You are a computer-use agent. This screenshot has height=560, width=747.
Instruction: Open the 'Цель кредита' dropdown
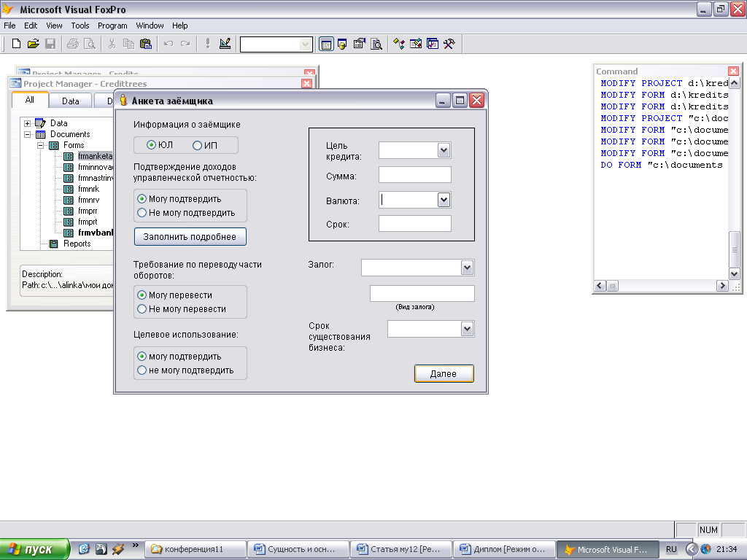(x=444, y=150)
